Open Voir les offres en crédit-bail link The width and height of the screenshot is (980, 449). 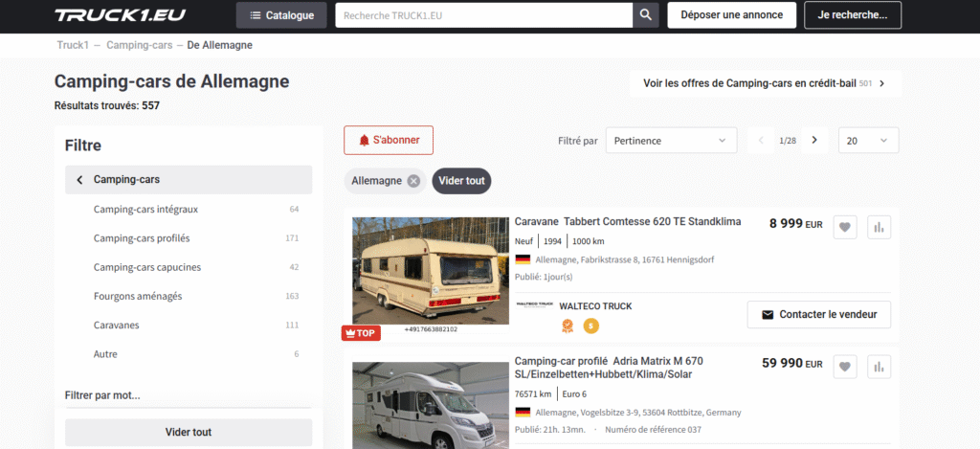(765, 83)
